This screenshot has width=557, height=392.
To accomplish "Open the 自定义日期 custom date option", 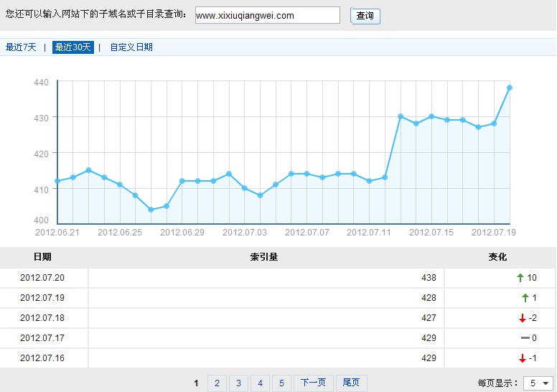I will pyautogui.click(x=131, y=47).
